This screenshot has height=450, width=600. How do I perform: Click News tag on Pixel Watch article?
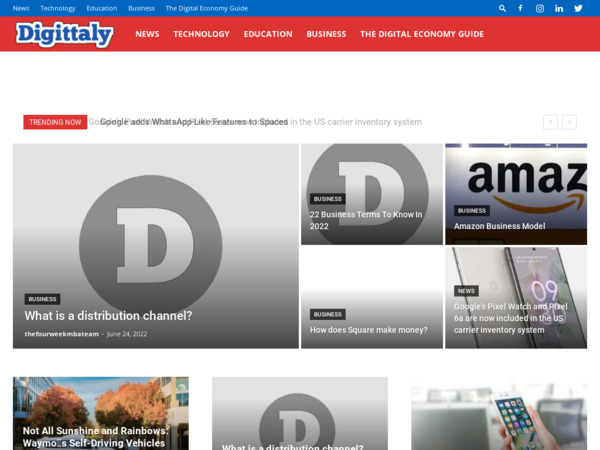click(466, 291)
